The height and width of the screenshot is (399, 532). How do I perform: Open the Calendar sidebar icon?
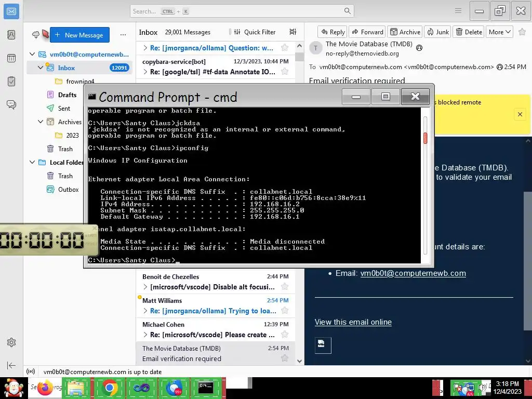pos(11,58)
